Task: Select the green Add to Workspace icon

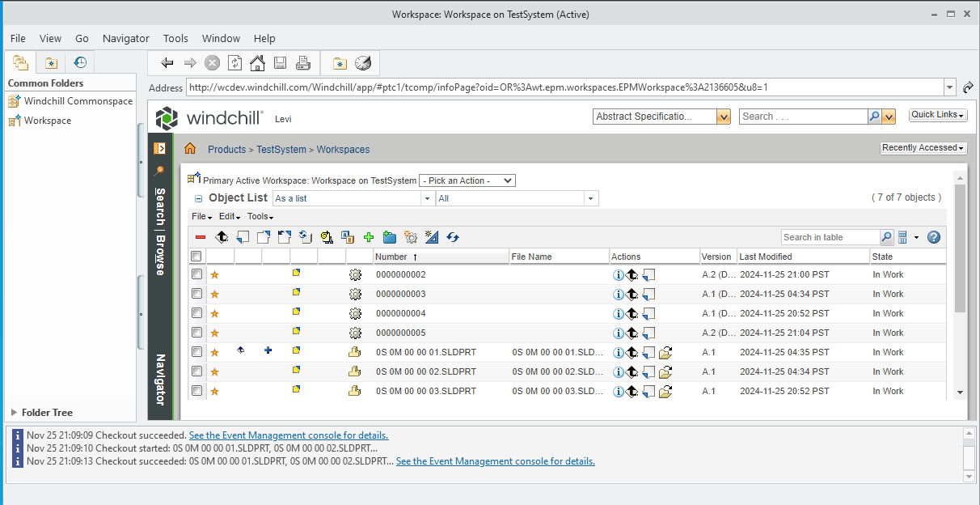Action: pos(368,236)
